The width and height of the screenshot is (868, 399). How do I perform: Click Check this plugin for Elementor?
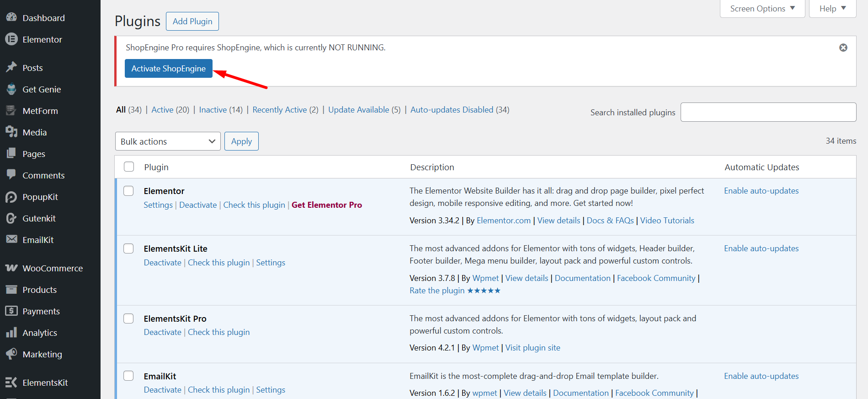pyautogui.click(x=254, y=205)
